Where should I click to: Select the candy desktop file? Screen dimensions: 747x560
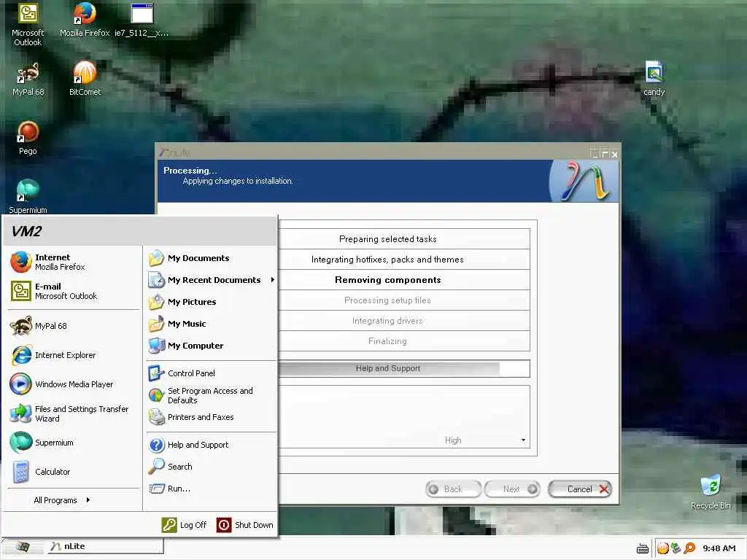point(654,79)
